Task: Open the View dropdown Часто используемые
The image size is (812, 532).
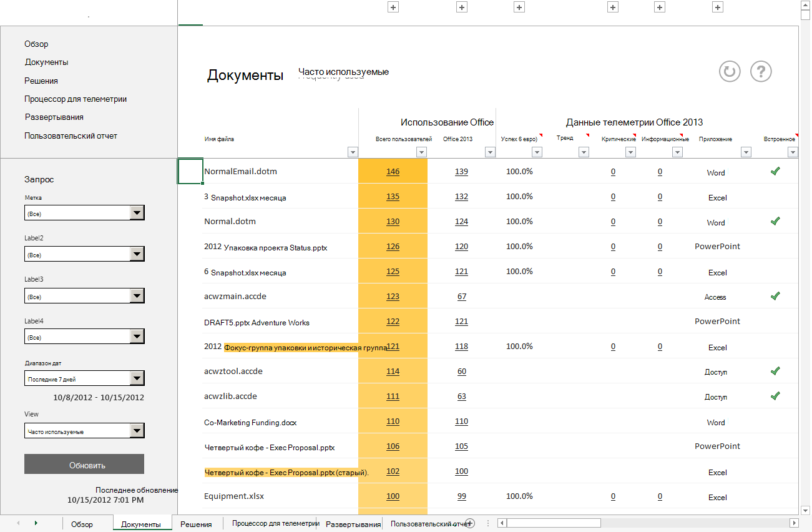Action: [x=137, y=431]
